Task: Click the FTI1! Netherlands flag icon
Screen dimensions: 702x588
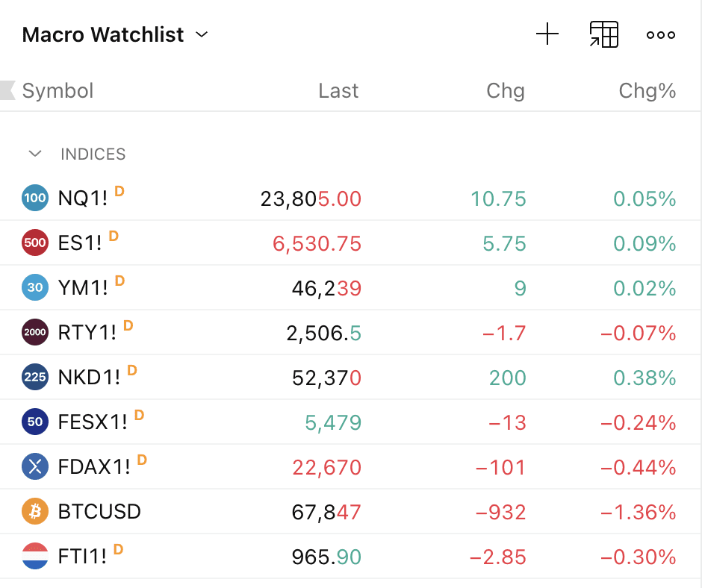Action: [35, 557]
